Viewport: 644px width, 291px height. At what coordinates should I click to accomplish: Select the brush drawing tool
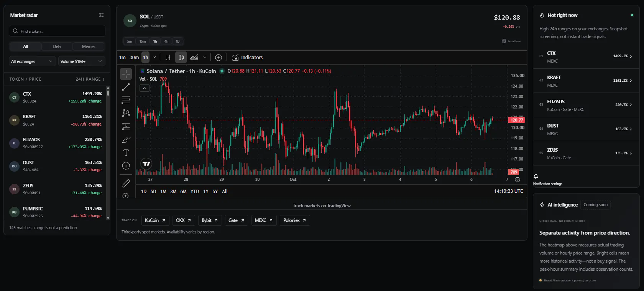pos(126,140)
